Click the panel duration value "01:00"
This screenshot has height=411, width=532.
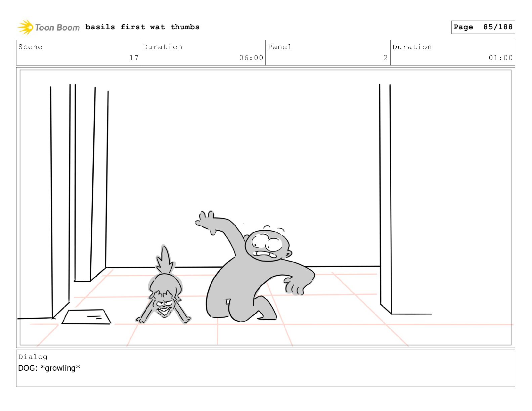coord(501,58)
